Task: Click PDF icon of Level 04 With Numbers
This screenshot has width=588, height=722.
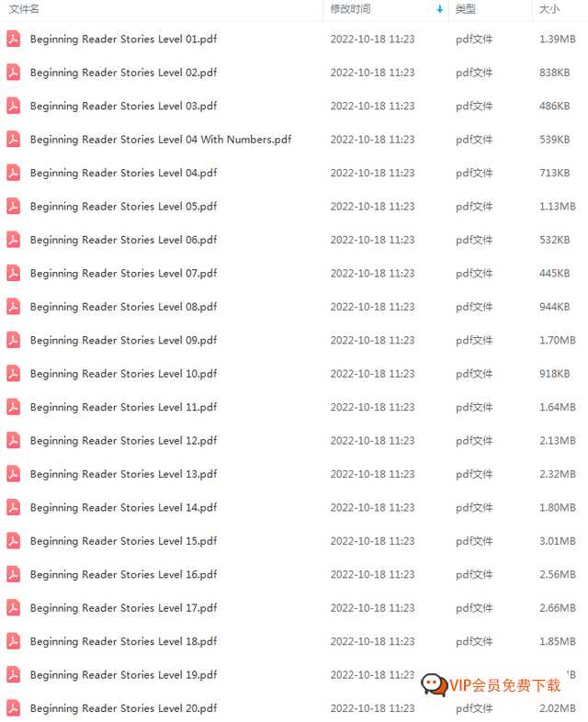Action: pyautogui.click(x=14, y=140)
